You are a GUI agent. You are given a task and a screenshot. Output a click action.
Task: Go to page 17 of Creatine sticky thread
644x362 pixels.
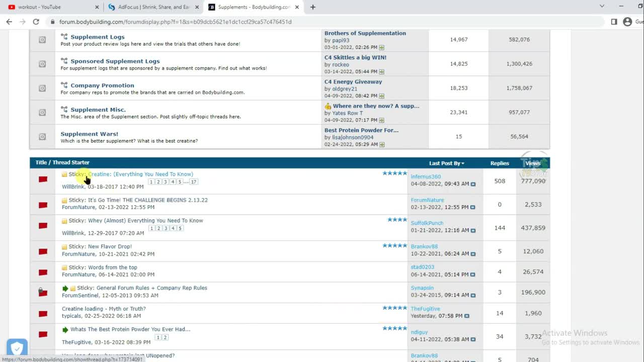click(x=193, y=182)
